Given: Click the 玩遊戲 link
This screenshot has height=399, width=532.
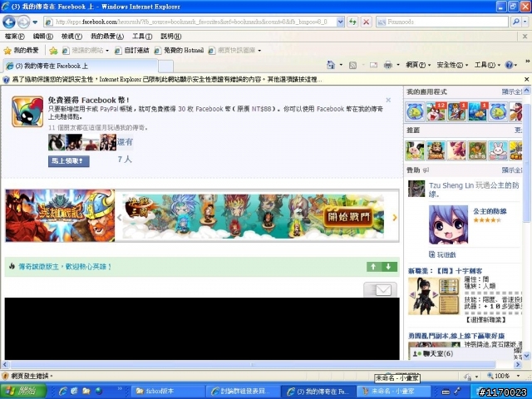Looking at the screenshot, I should (x=446, y=254).
